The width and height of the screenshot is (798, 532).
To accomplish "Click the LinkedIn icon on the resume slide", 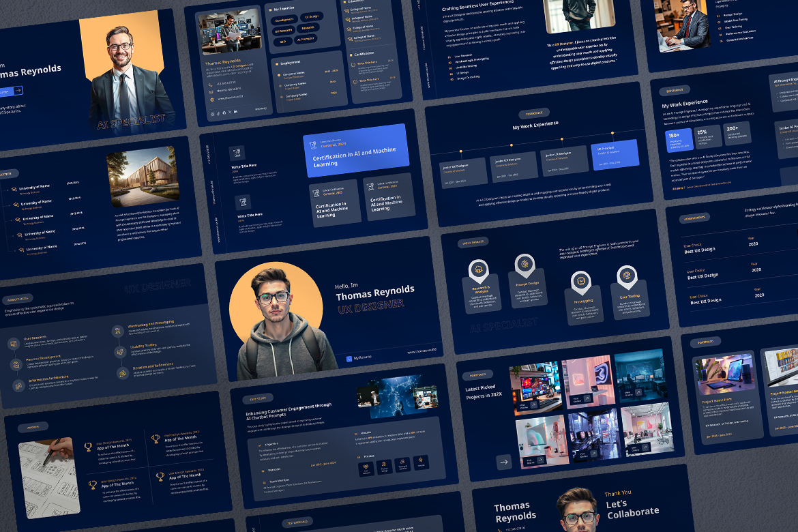I will pyautogui.click(x=235, y=111).
